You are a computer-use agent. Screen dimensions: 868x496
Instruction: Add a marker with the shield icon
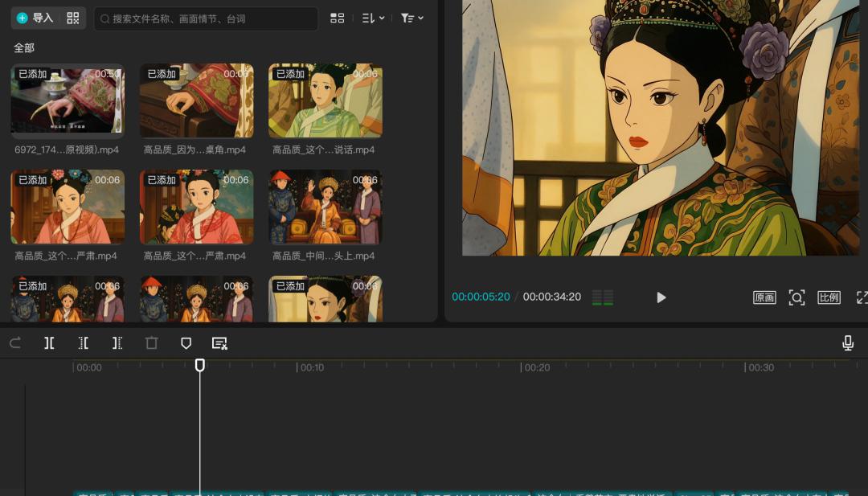(186, 343)
